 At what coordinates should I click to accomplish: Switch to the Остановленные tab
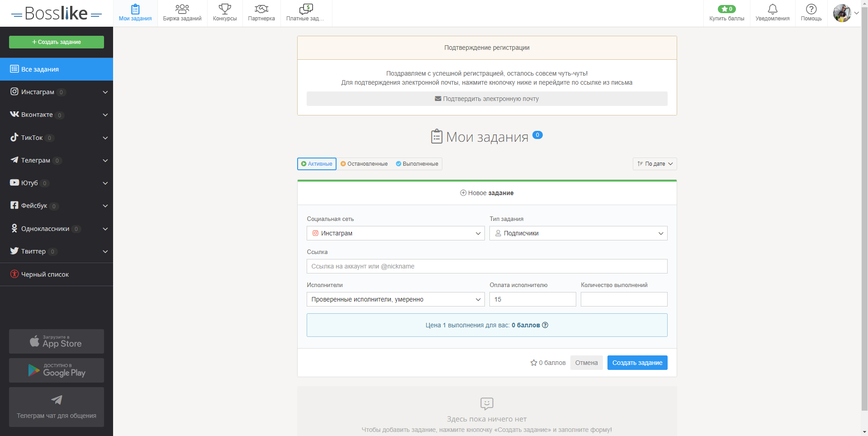(x=364, y=164)
